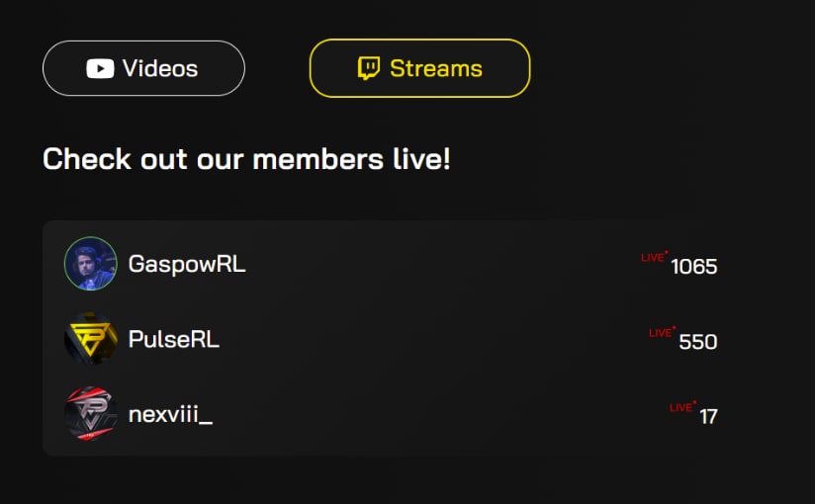Click the Twitch icon on Streams button
Screen dimensions: 815x504
pos(368,68)
